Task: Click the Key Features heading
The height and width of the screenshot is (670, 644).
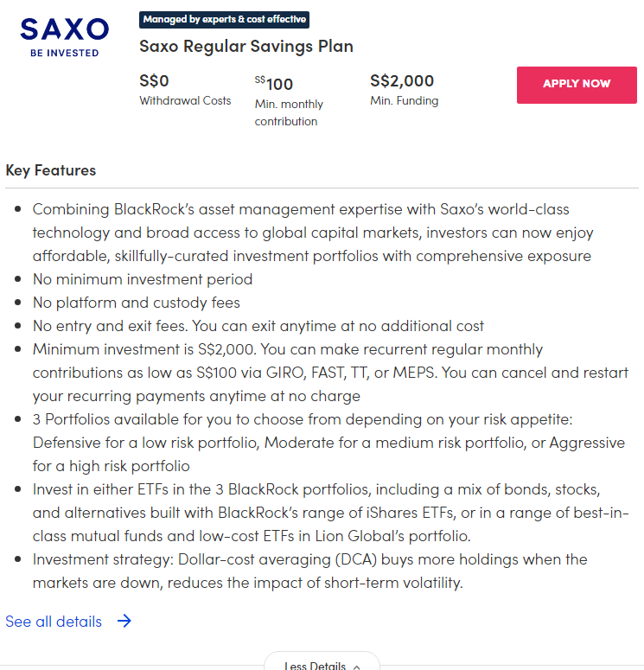Action: (x=51, y=170)
